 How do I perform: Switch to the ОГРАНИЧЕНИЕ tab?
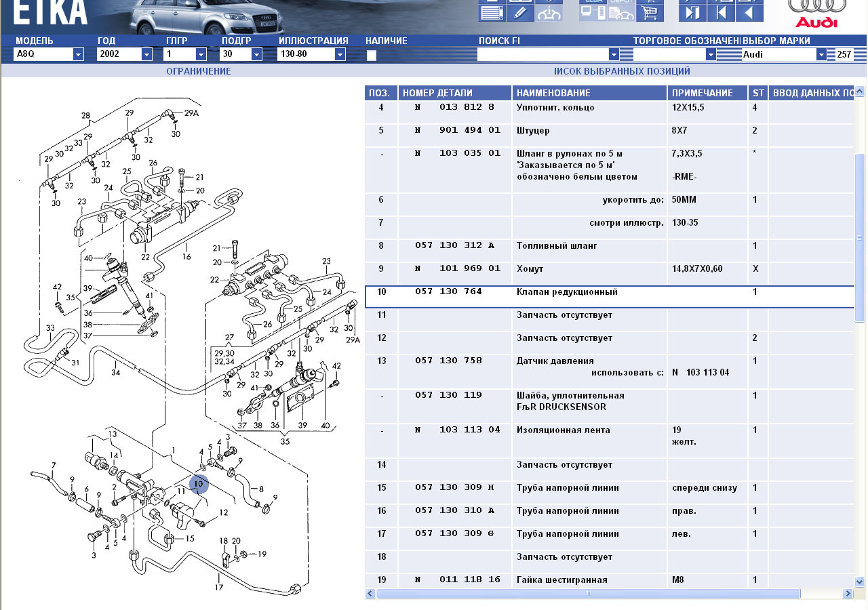(x=199, y=71)
